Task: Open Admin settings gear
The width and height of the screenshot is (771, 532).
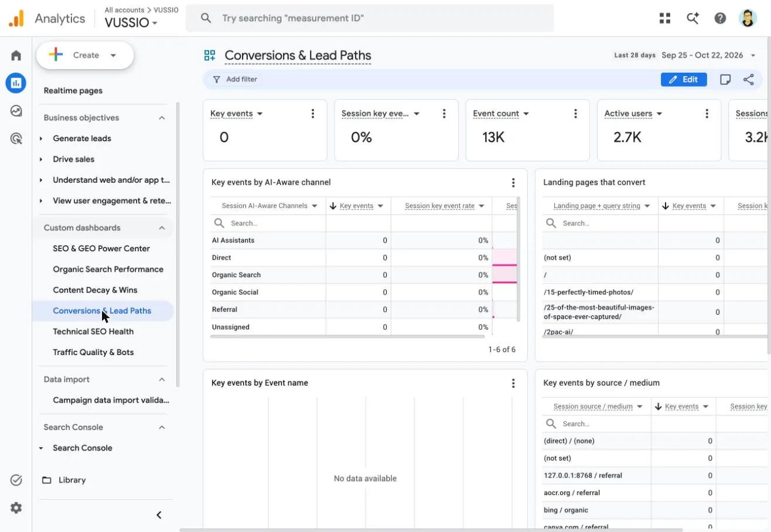Action: (16, 508)
